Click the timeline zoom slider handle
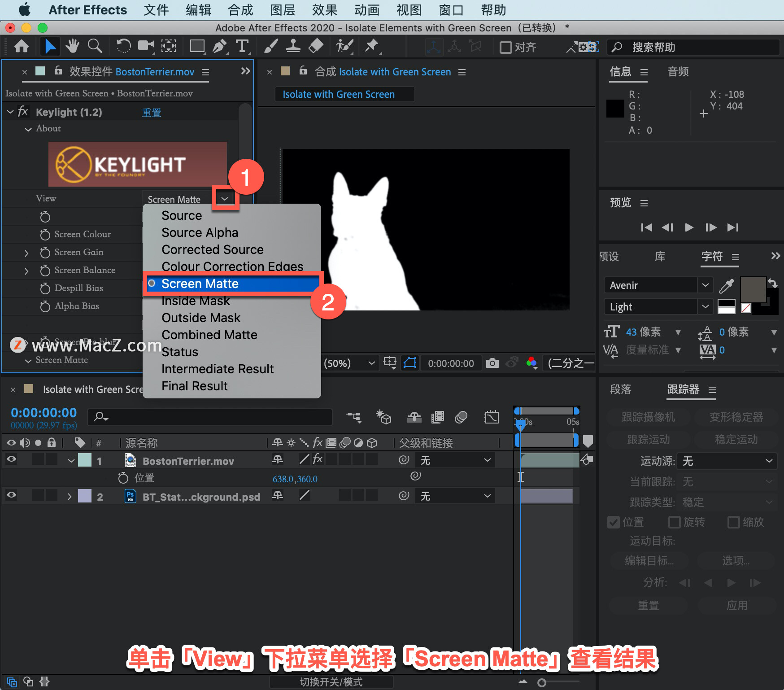Image resolution: width=784 pixels, height=690 pixels. (542, 682)
